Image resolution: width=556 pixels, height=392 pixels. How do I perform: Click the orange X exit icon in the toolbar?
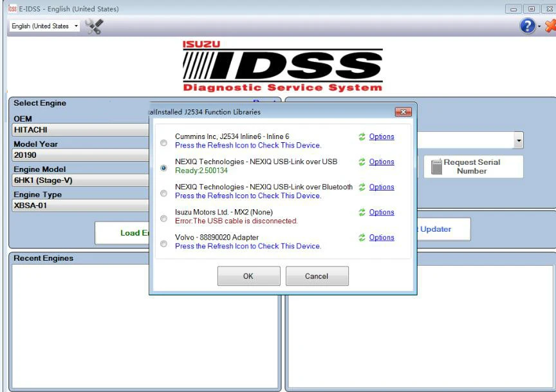pos(551,26)
